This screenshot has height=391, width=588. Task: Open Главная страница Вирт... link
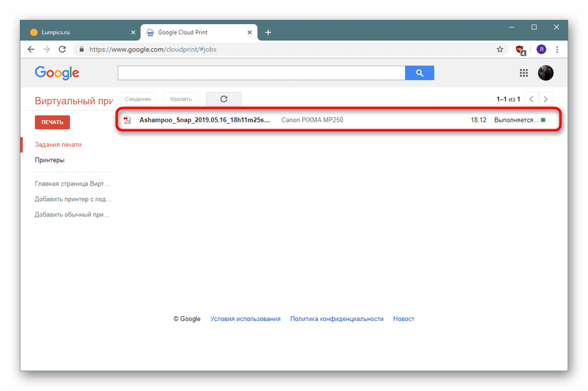[x=72, y=184]
